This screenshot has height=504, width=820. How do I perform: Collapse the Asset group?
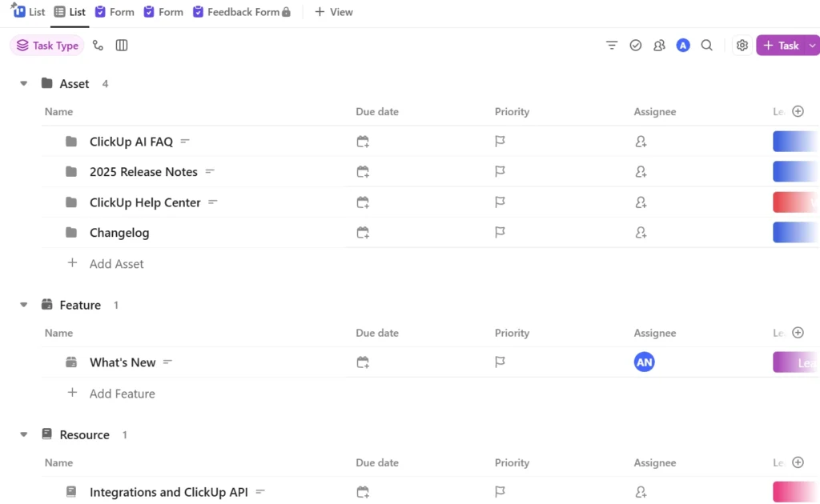click(x=23, y=83)
